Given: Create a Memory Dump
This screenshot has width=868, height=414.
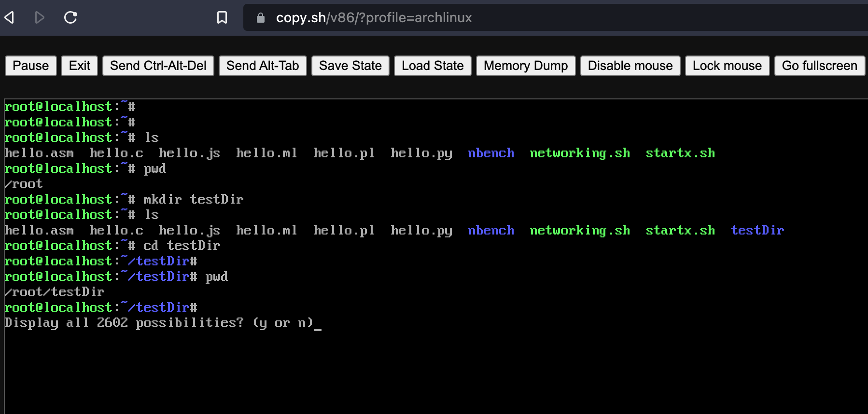Looking at the screenshot, I should click(x=526, y=66).
